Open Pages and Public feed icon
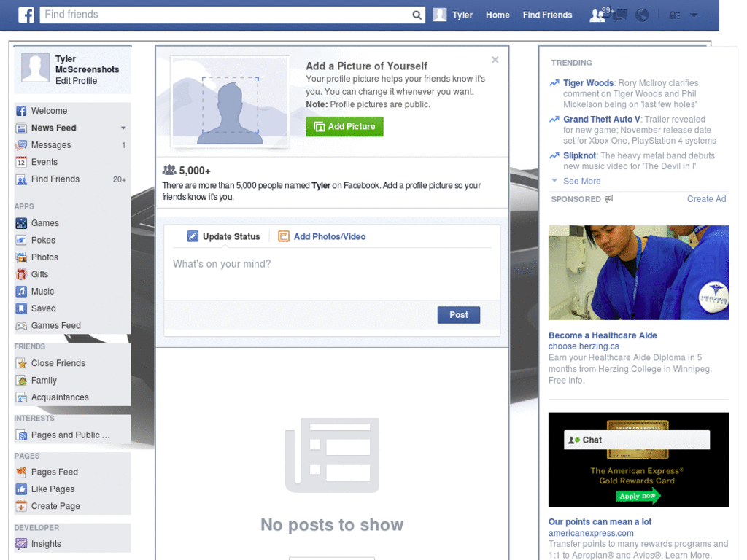This screenshot has height=560, width=747. click(21, 435)
